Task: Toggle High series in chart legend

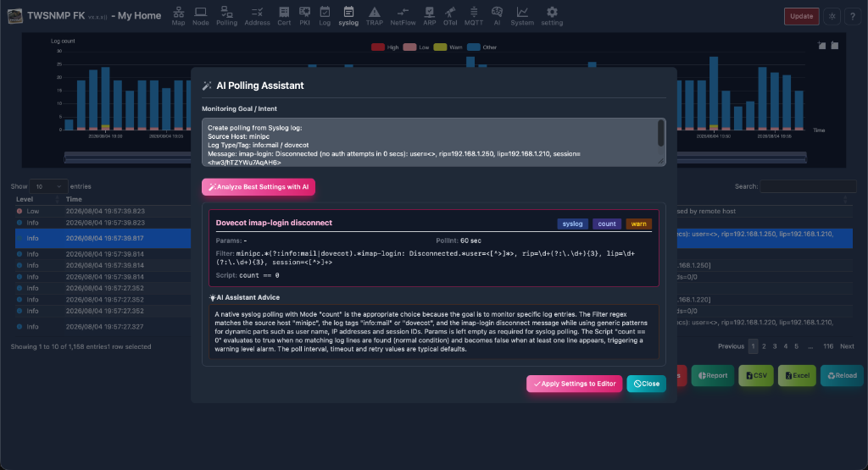Action: point(385,47)
